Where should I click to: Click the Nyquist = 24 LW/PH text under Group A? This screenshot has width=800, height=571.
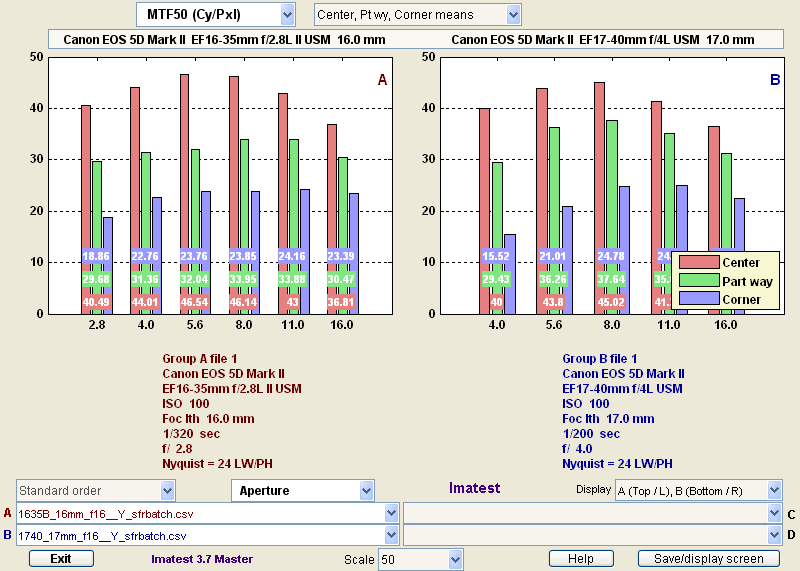tap(217, 464)
